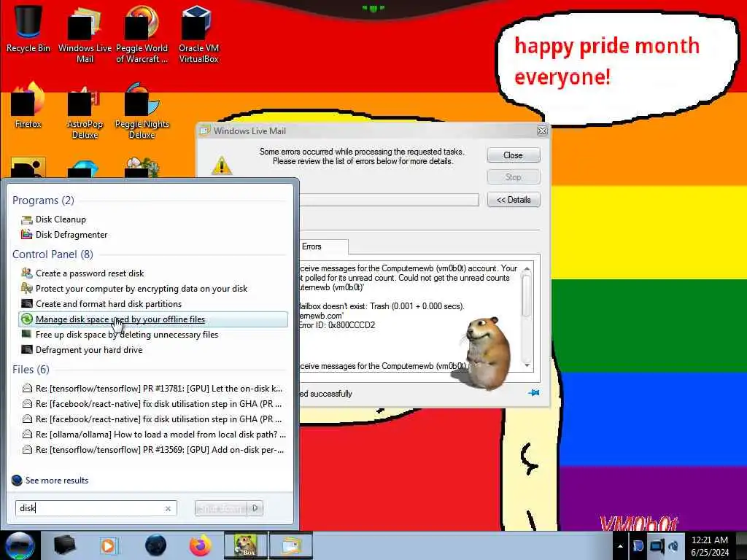Open ollama How to load a model email
The height and width of the screenshot is (560, 747).
153,435
